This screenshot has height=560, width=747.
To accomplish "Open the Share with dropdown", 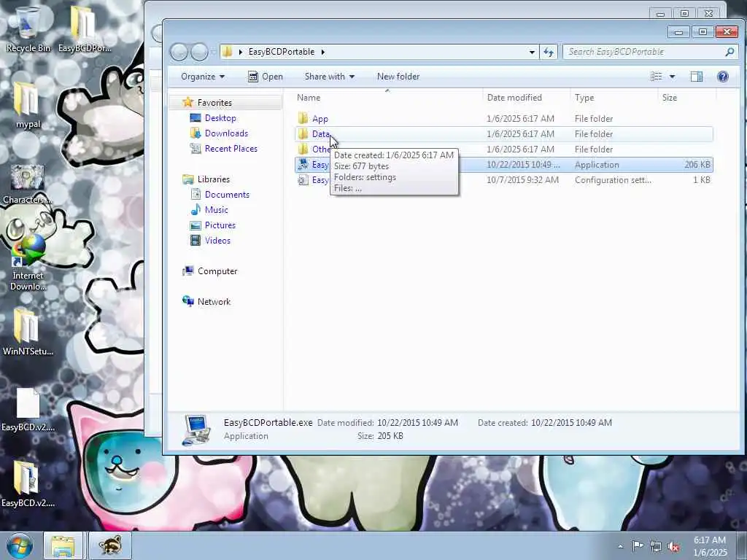I will [x=330, y=77].
